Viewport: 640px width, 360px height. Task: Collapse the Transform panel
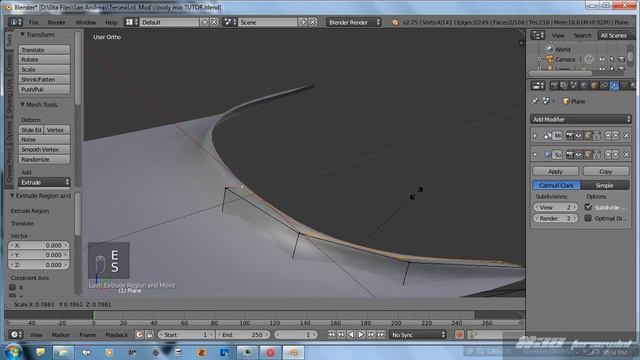(x=22, y=35)
